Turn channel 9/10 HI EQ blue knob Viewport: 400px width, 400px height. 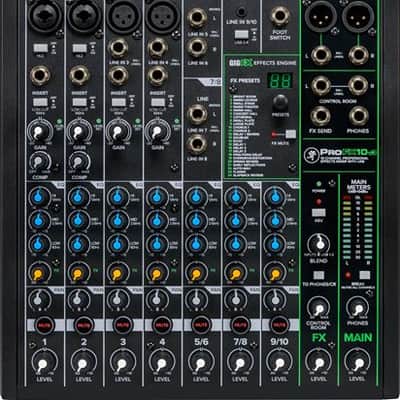click(275, 197)
